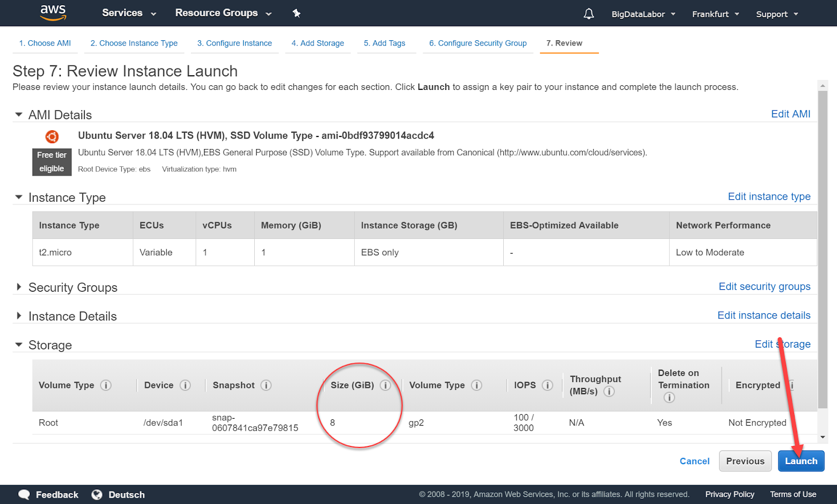Show info icon beside Throughput (MB/s)
The height and width of the screenshot is (504, 837).
pyautogui.click(x=609, y=392)
